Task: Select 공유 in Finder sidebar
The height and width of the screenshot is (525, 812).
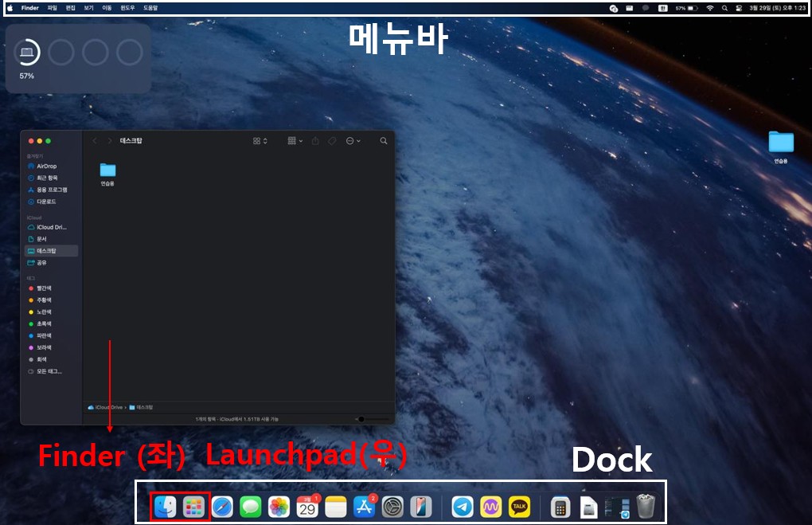Action: pyautogui.click(x=51, y=263)
